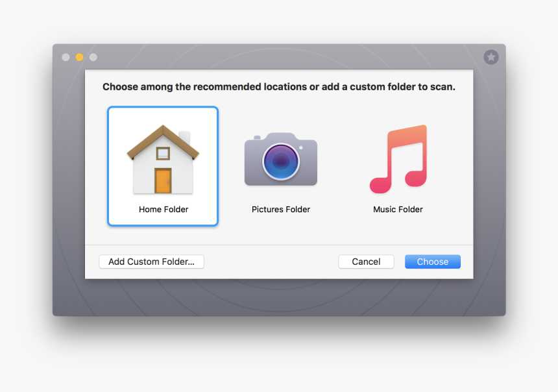
Task: Select the Pictures Folder camera icon
Action: (x=281, y=159)
